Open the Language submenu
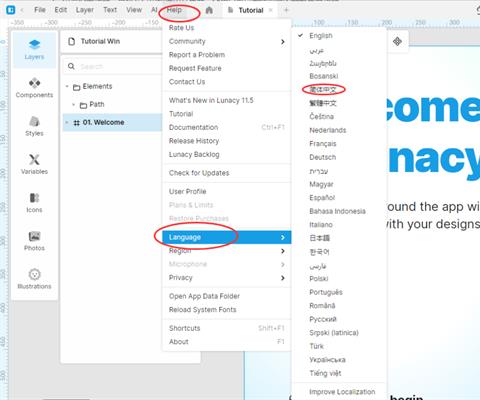The image size is (480, 400). click(227, 237)
